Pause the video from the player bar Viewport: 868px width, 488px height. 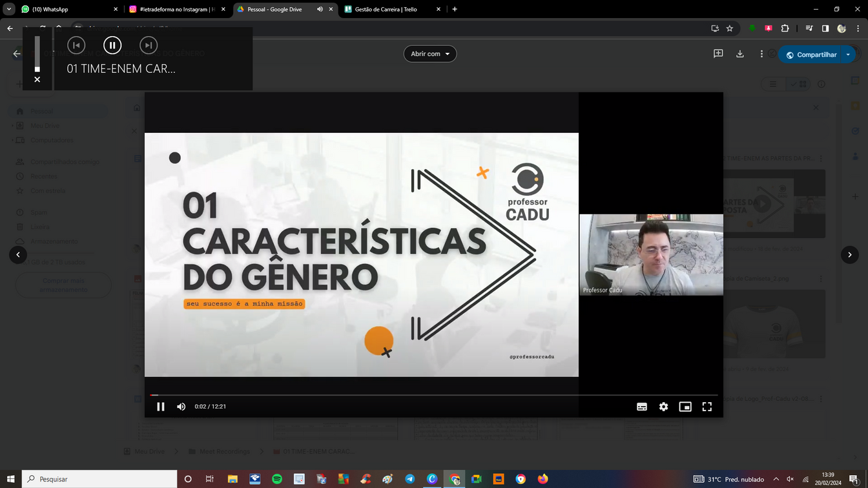coord(161,407)
